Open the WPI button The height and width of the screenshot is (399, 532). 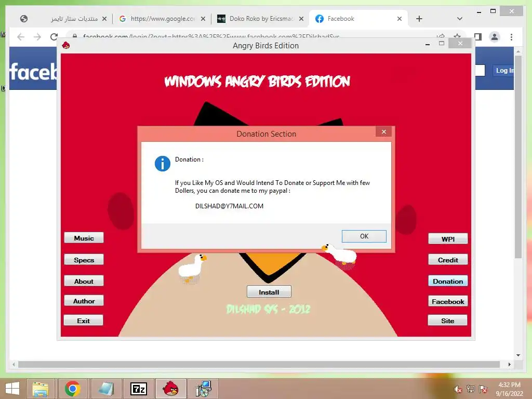pyautogui.click(x=448, y=238)
